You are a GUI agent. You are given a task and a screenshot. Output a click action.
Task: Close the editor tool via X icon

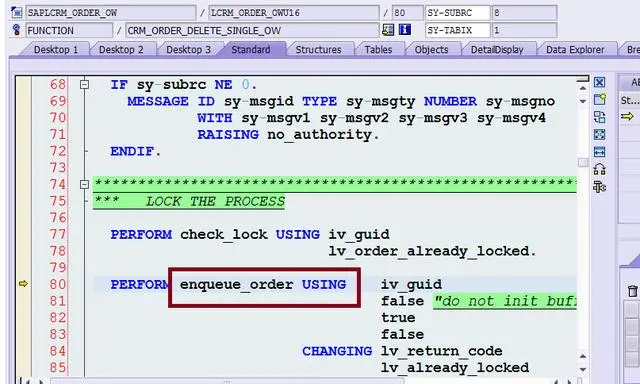[x=599, y=82]
